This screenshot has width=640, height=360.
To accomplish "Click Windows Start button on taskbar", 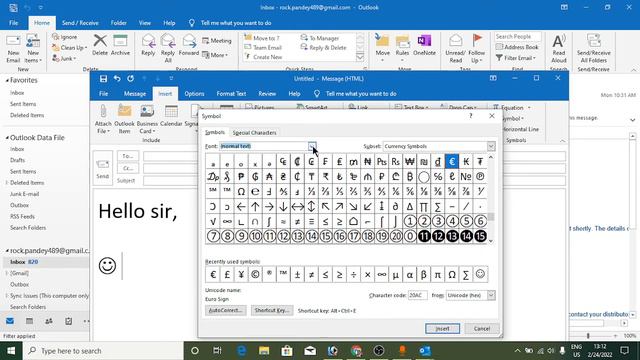I will click(11, 351).
